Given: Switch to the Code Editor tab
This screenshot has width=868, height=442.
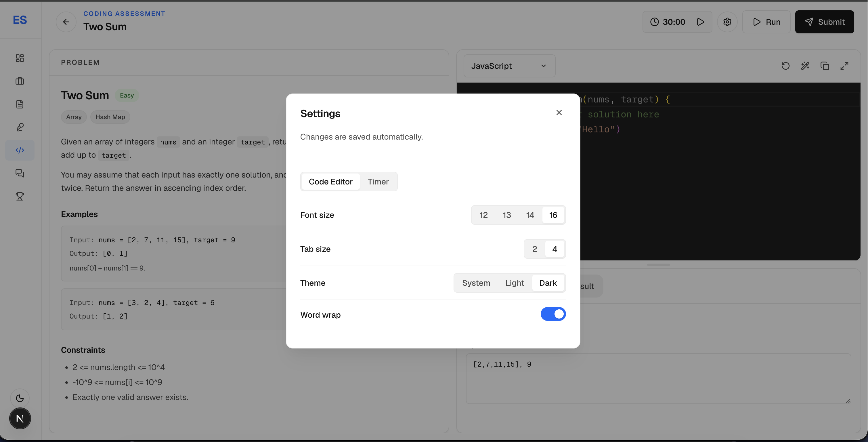Looking at the screenshot, I should pyautogui.click(x=330, y=182).
